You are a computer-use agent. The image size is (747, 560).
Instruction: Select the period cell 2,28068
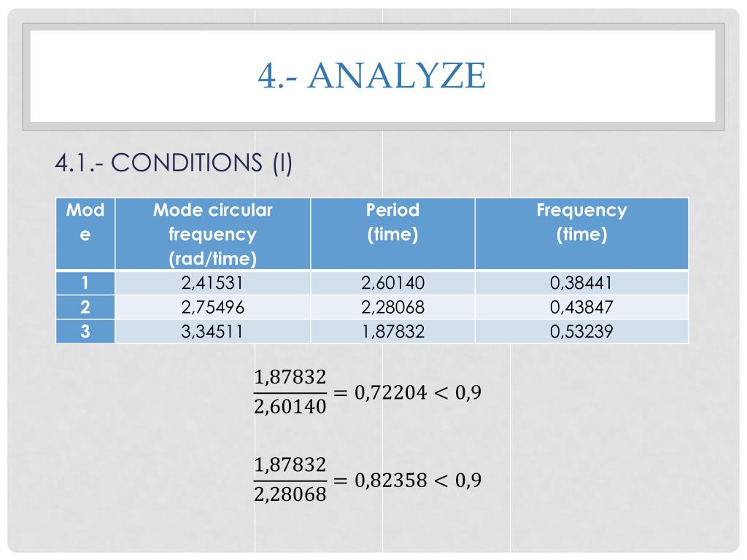coord(392,307)
